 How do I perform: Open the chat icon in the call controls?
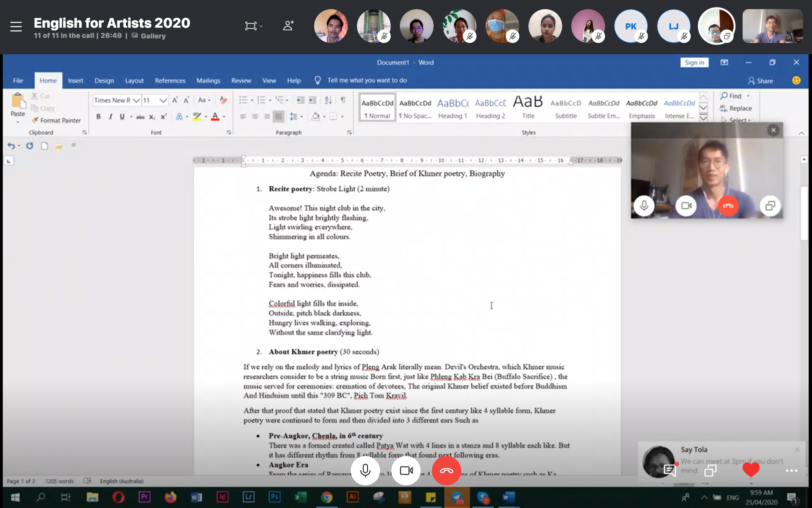coord(670,470)
